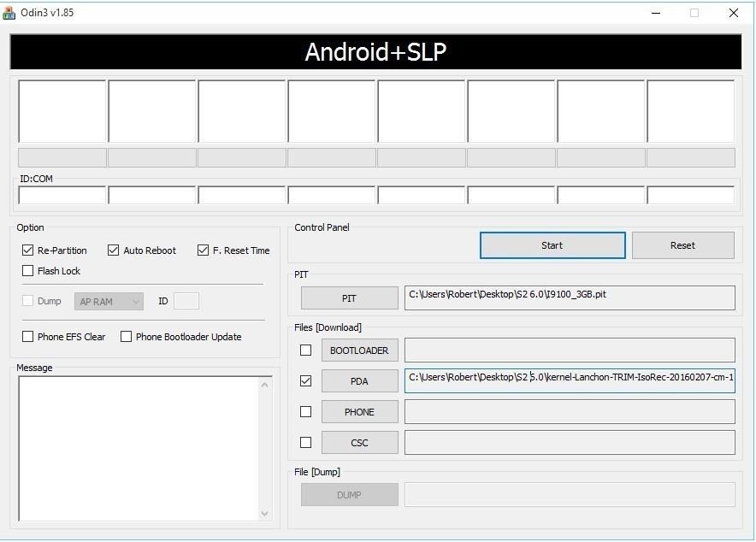Click the first ID:COM port box
Image resolution: width=756 pixels, height=542 pixels.
(x=62, y=195)
